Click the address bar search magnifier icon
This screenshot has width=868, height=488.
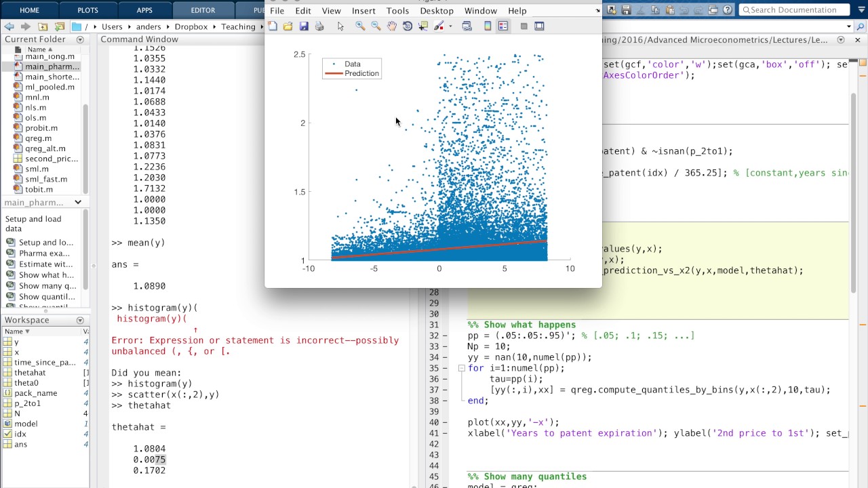(861, 26)
